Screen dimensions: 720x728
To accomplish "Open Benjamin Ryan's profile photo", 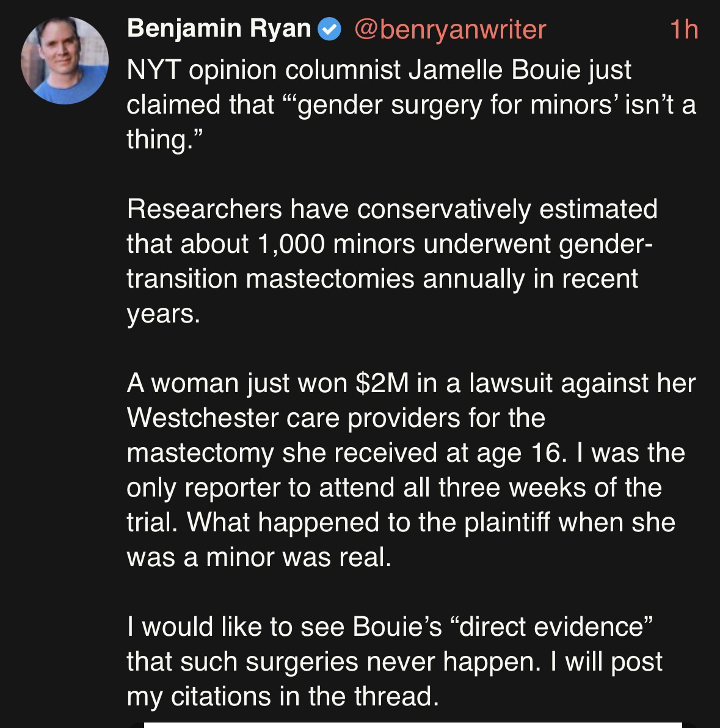I will coord(64,60).
